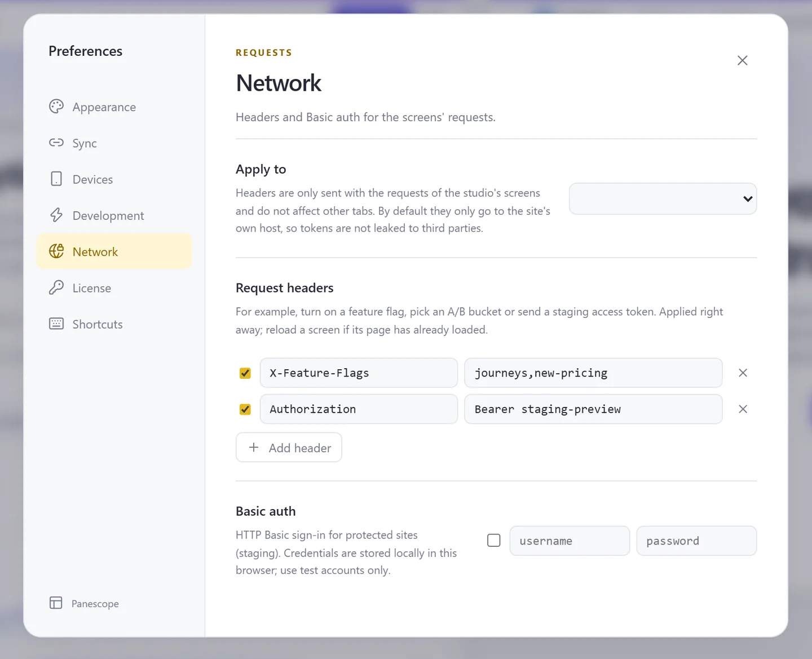Click the Devices phone icon
Viewport: 812px width, 659px height.
click(56, 179)
